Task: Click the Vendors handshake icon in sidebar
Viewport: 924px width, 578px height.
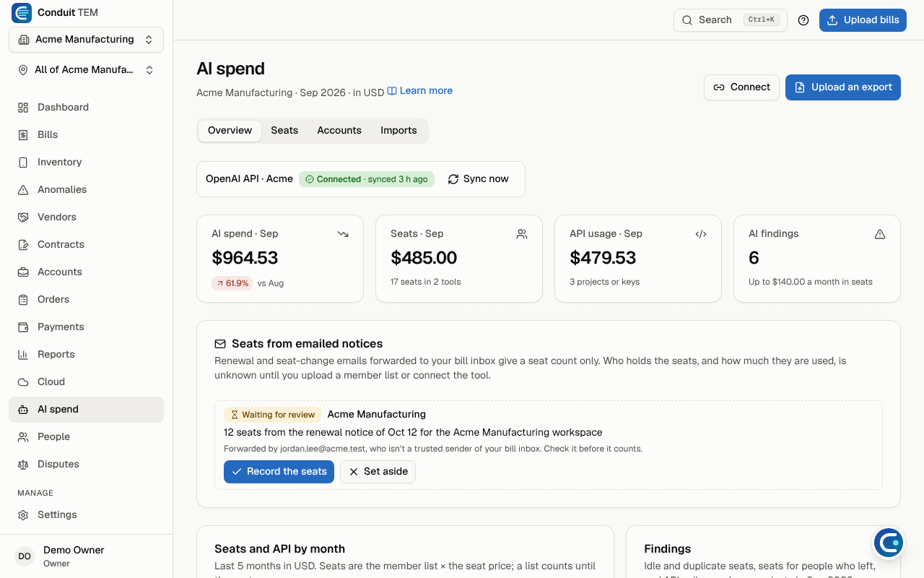Action: click(23, 217)
